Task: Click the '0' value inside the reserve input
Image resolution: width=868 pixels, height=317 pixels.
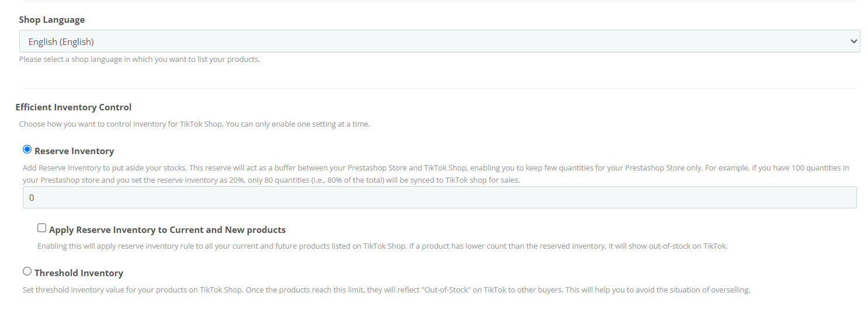Action: click(x=32, y=198)
